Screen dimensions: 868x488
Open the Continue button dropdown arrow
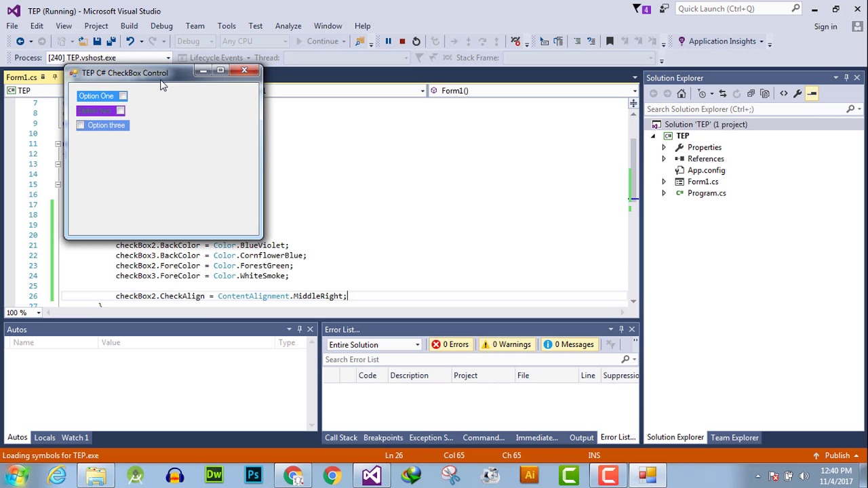coord(344,41)
